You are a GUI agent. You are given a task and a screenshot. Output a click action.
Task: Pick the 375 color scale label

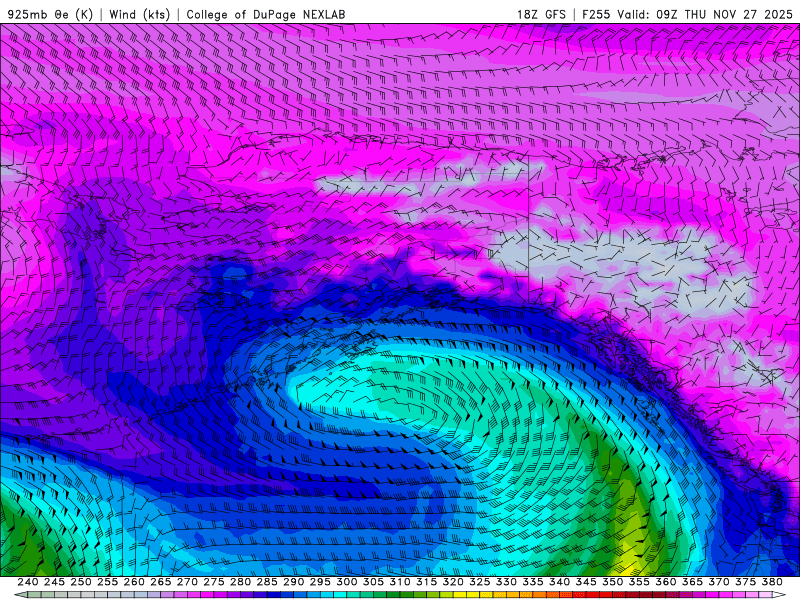pos(745,582)
